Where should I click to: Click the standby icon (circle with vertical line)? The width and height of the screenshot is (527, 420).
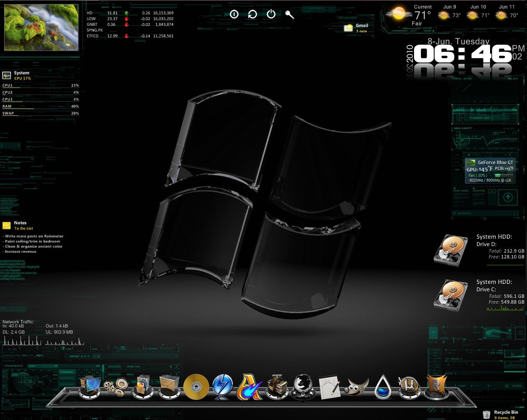(x=234, y=14)
